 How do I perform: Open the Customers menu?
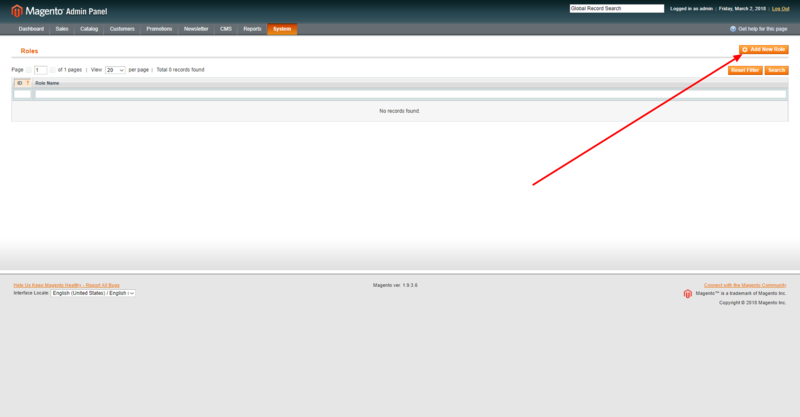(122, 29)
